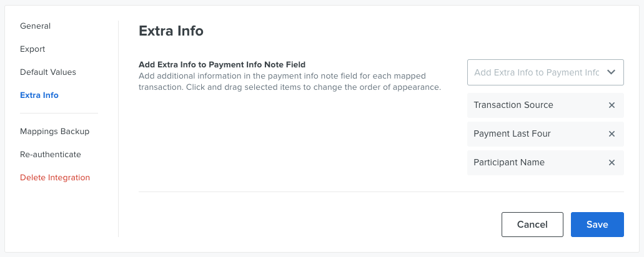Click into the Add Extra Info search field
This screenshot has height=257, width=644.
pyautogui.click(x=537, y=72)
